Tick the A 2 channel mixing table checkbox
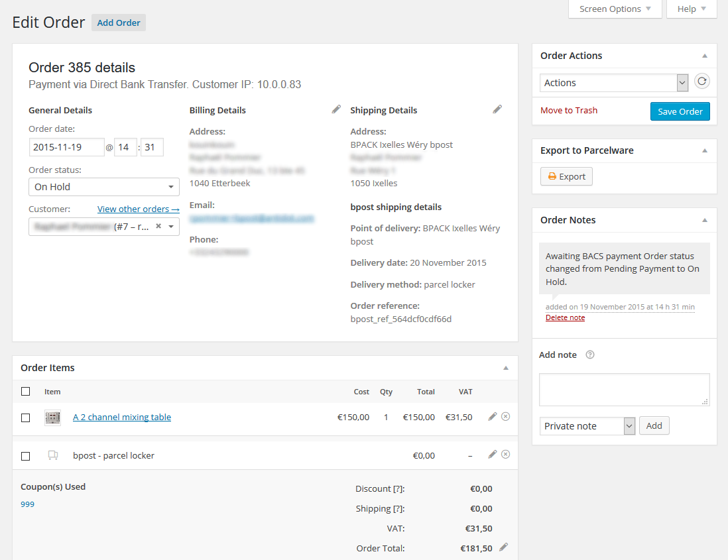 click(26, 418)
